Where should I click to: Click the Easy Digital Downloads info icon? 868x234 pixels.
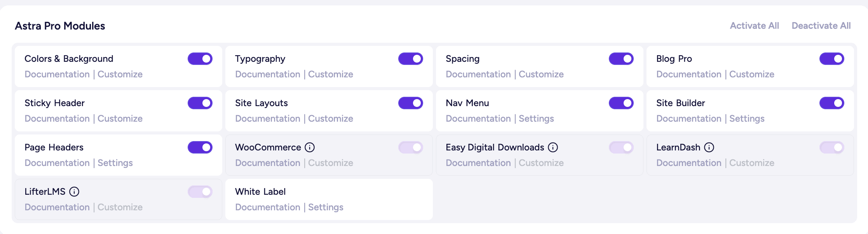pyautogui.click(x=553, y=147)
